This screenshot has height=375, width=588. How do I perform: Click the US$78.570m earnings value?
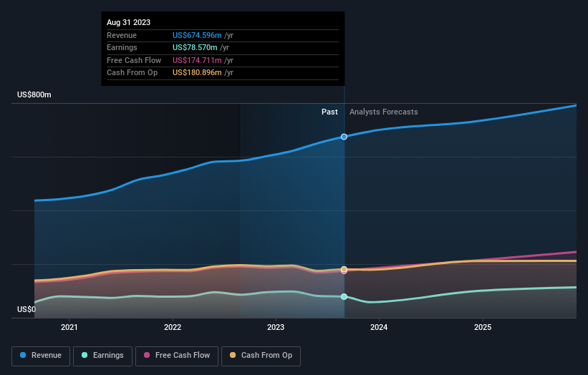(x=195, y=47)
